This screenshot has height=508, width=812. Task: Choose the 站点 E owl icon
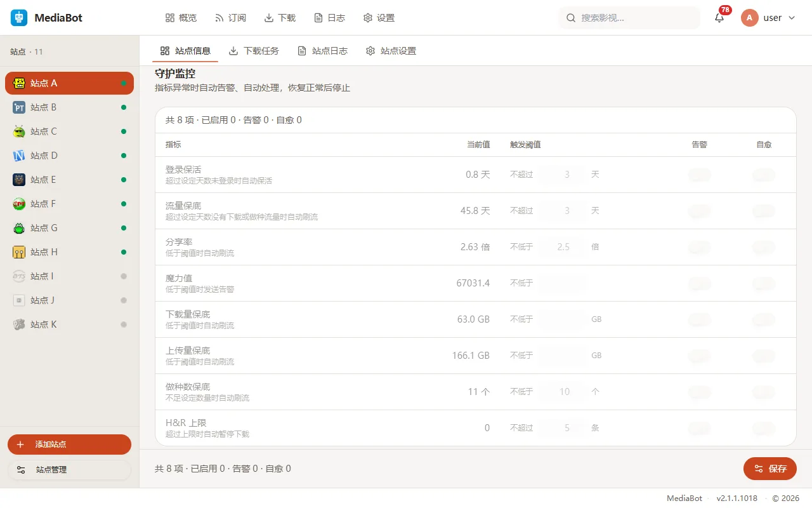click(19, 180)
